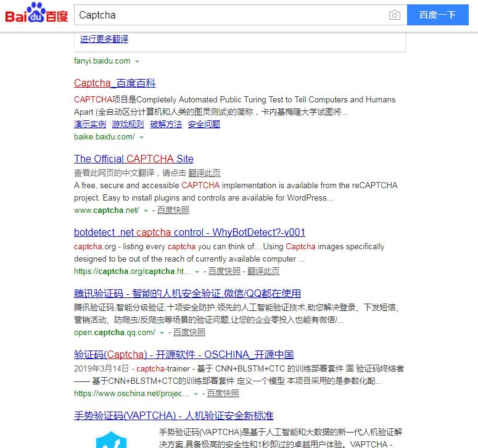Screen dimensions: 478x448
Task: Open 百度快照 for captcha.org result
Action: point(225,271)
